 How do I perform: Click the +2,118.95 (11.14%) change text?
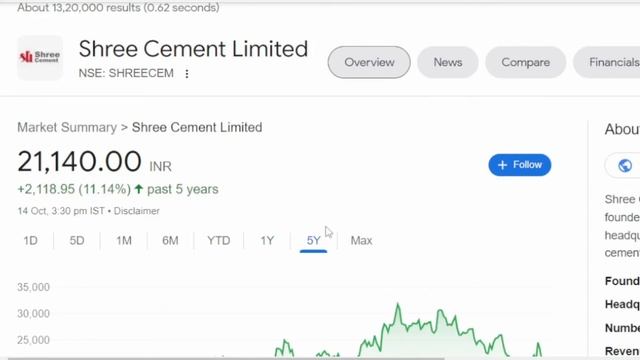(74, 189)
